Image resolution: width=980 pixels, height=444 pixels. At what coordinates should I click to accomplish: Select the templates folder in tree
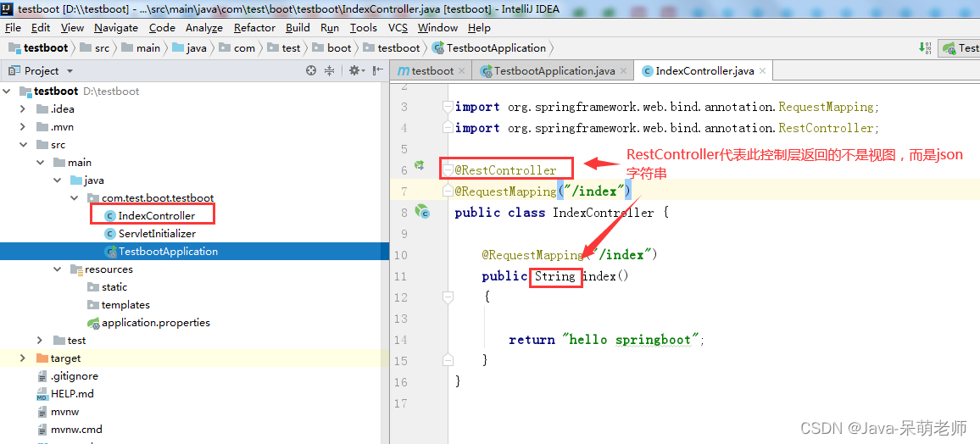(x=125, y=305)
